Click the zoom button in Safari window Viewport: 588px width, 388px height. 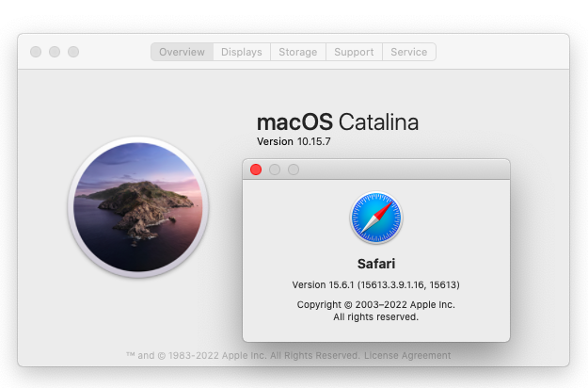pyautogui.click(x=294, y=170)
